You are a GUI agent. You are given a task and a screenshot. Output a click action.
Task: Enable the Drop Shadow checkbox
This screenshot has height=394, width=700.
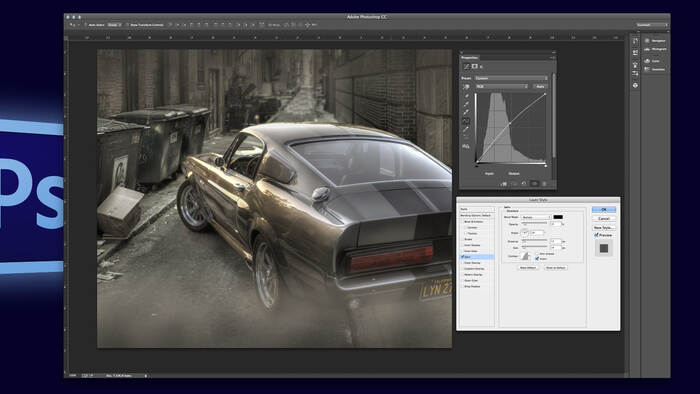tap(462, 286)
